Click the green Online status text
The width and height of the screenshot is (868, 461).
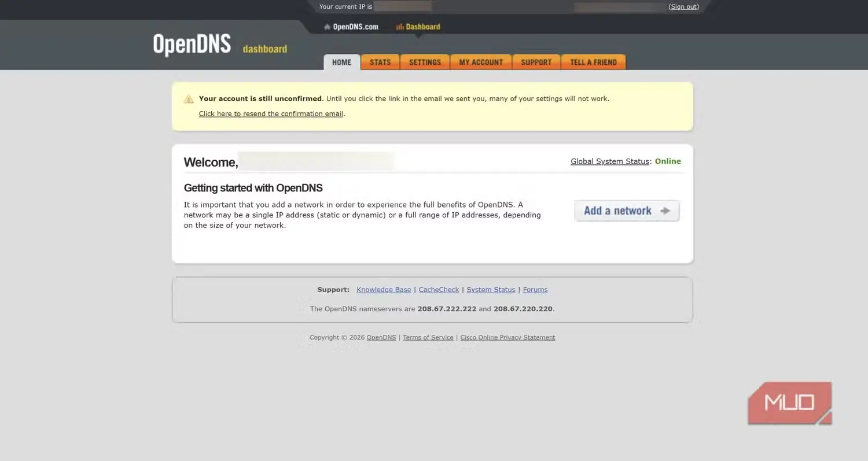click(x=668, y=161)
